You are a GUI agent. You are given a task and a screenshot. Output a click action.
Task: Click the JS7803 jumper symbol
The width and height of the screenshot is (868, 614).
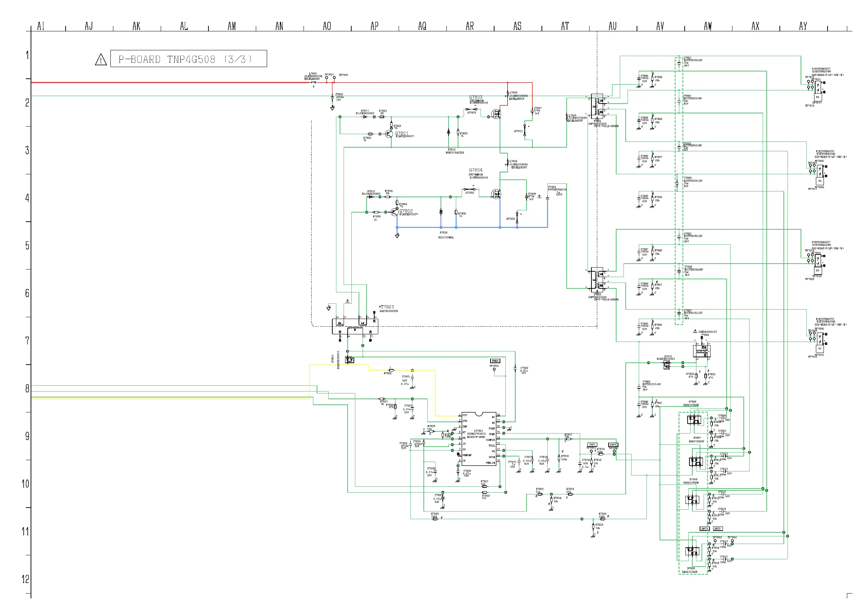coord(472,109)
